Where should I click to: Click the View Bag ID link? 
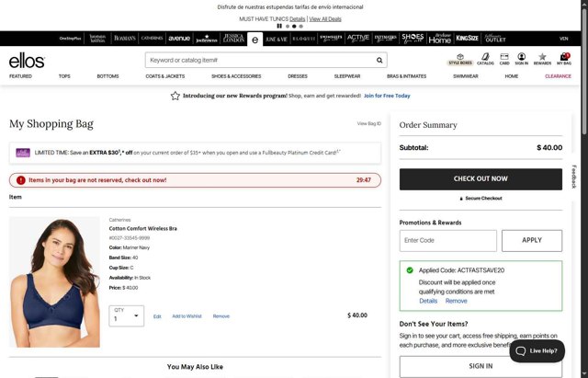tap(369, 123)
